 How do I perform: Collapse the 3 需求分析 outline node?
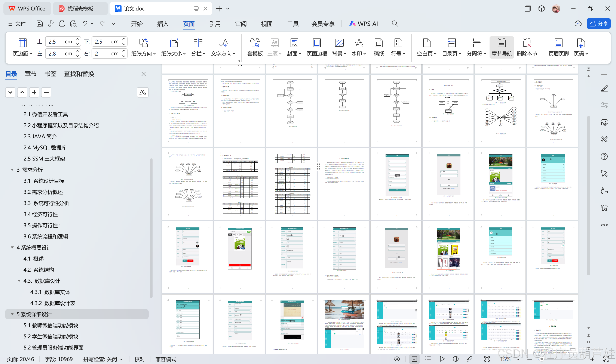tap(12, 170)
